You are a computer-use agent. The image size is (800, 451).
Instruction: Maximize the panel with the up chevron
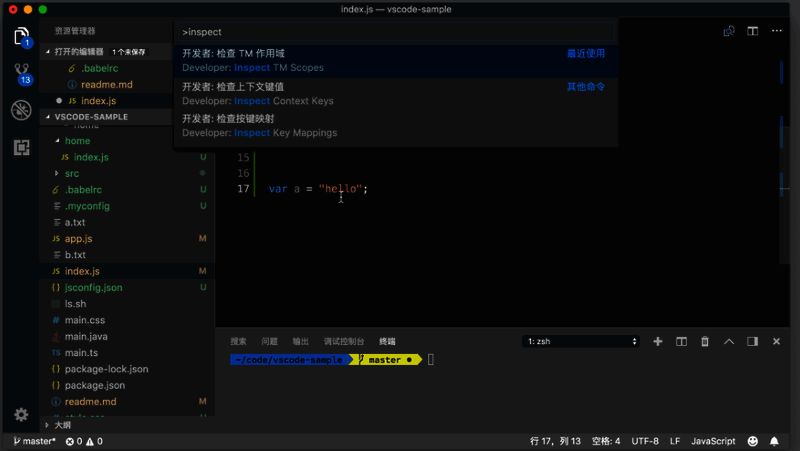point(729,341)
